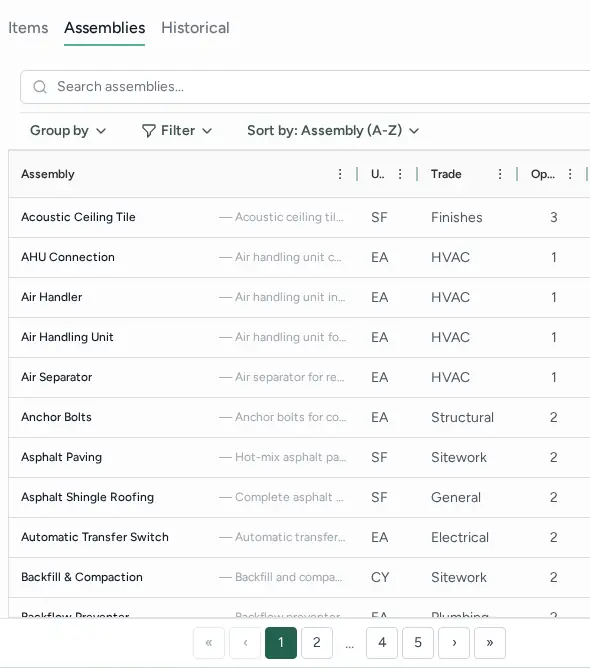Screen dimensions: 590x668
Task: Go to page 4
Action: pos(382,642)
